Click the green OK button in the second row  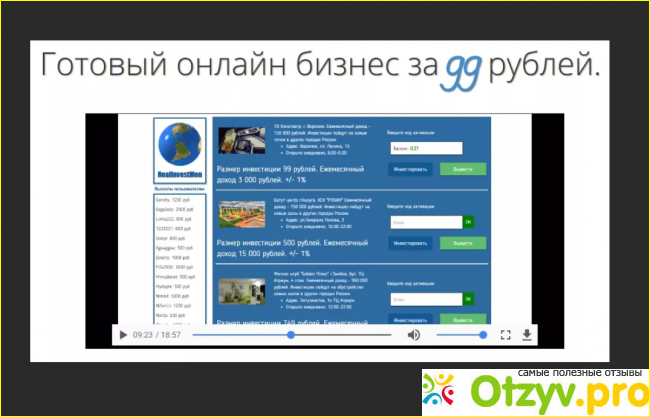click(467, 221)
